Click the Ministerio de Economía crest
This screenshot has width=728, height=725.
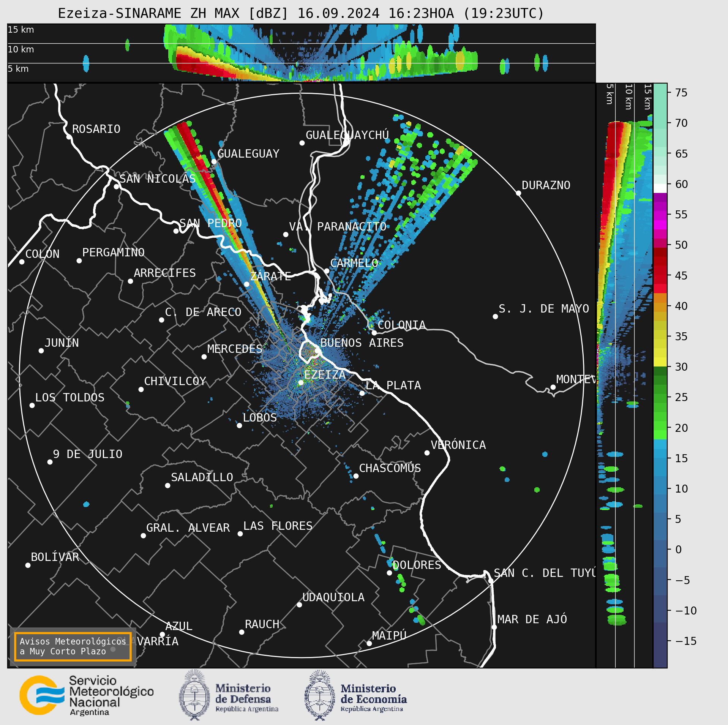pyautogui.click(x=320, y=695)
